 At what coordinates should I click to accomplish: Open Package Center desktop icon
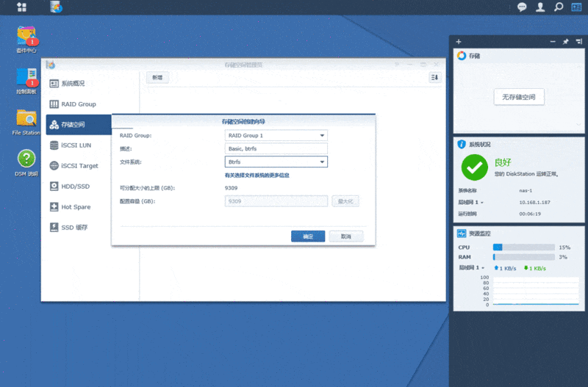point(26,40)
